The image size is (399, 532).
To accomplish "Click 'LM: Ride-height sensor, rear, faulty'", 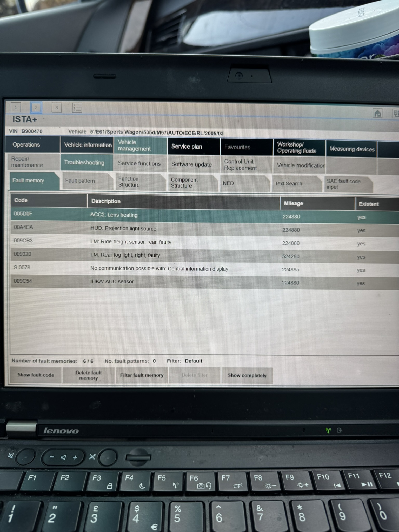I will pos(131,242).
